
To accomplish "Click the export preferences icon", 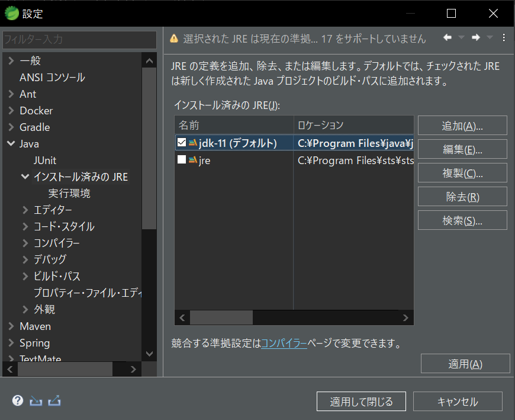I will [54, 400].
